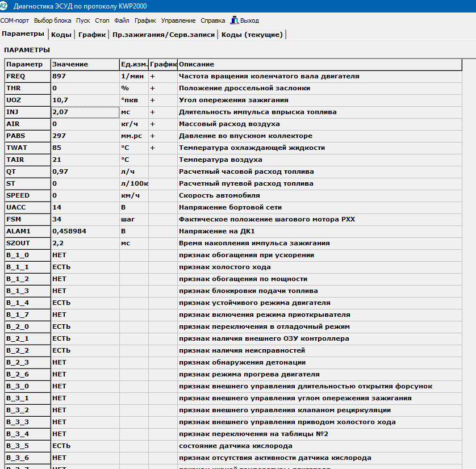Image resolution: width=476 pixels, height=469 pixels.
Task: Open the Коды (текущие) tab
Action: [252, 35]
